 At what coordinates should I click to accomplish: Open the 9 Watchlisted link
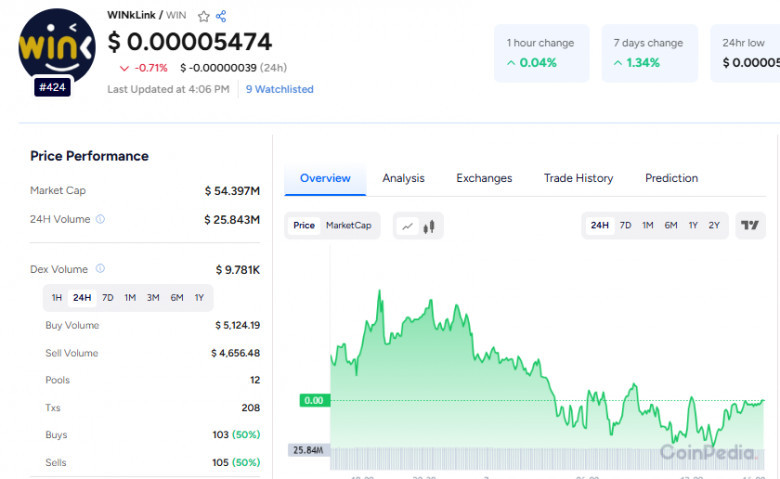pyautogui.click(x=280, y=90)
